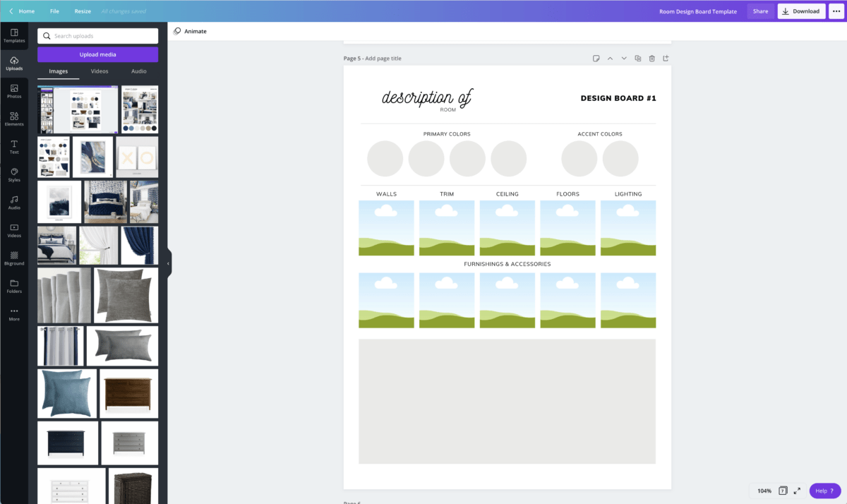Image resolution: width=847 pixels, height=504 pixels.
Task: Open the Styles panel
Action: coord(14,174)
